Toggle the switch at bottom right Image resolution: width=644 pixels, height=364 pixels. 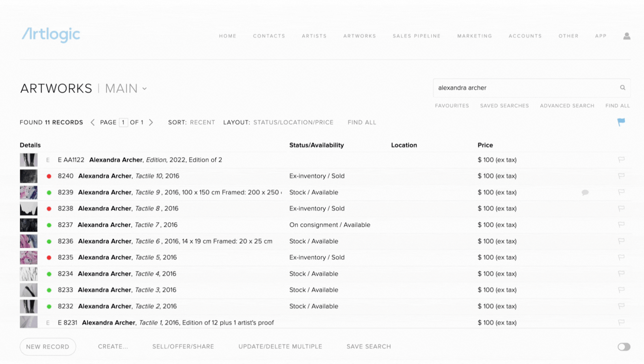tap(623, 347)
